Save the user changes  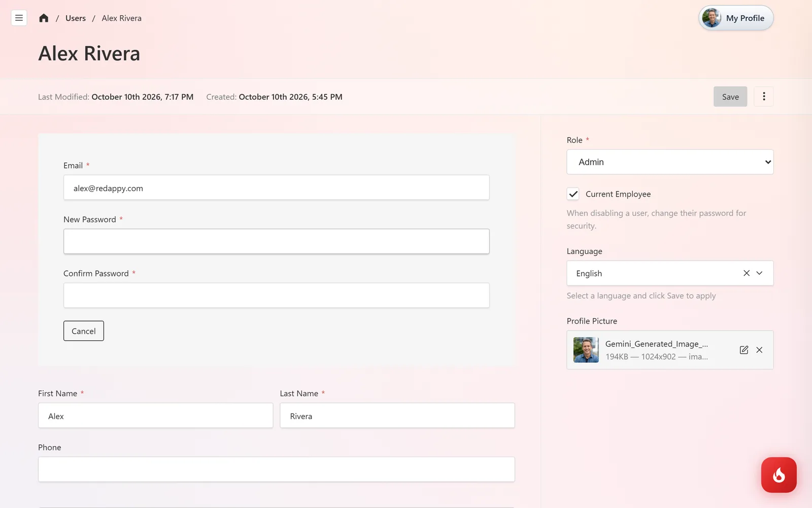tap(730, 97)
